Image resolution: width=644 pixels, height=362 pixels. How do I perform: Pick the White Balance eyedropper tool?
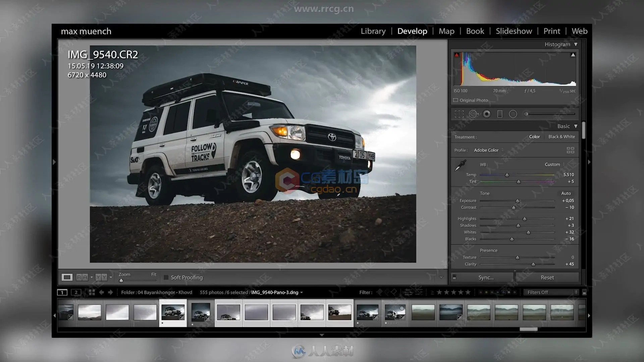tap(460, 165)
